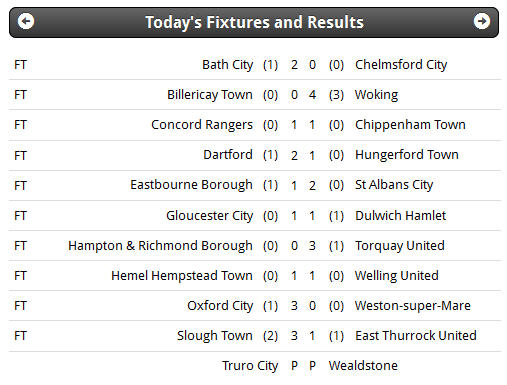Open Concord Rangers team page
The width and height of the screenshot is (507, 385).
[x=202, y=125]
